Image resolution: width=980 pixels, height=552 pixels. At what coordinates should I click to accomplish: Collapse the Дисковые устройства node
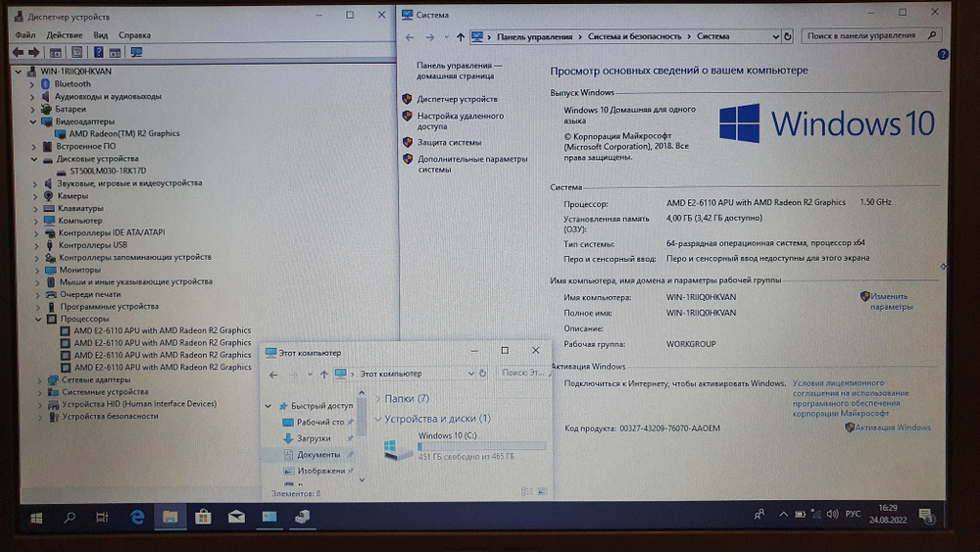tap(34, 159)
